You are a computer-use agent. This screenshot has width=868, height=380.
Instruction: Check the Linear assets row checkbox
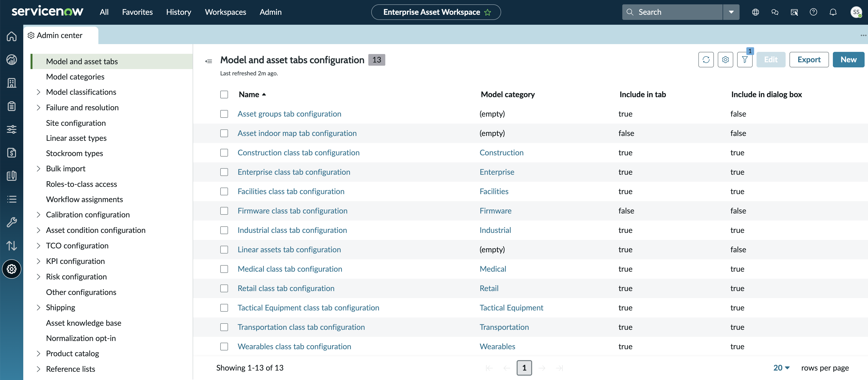[224, 250]
